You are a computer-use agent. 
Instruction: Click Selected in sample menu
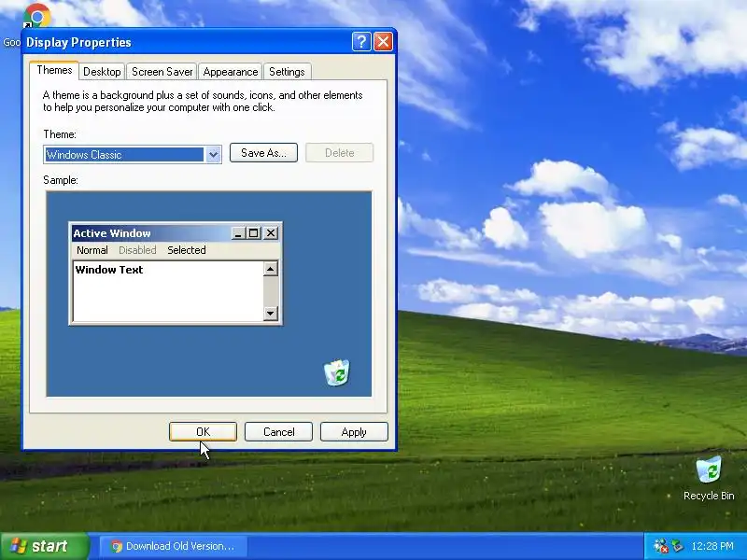(x=186, y=250)
